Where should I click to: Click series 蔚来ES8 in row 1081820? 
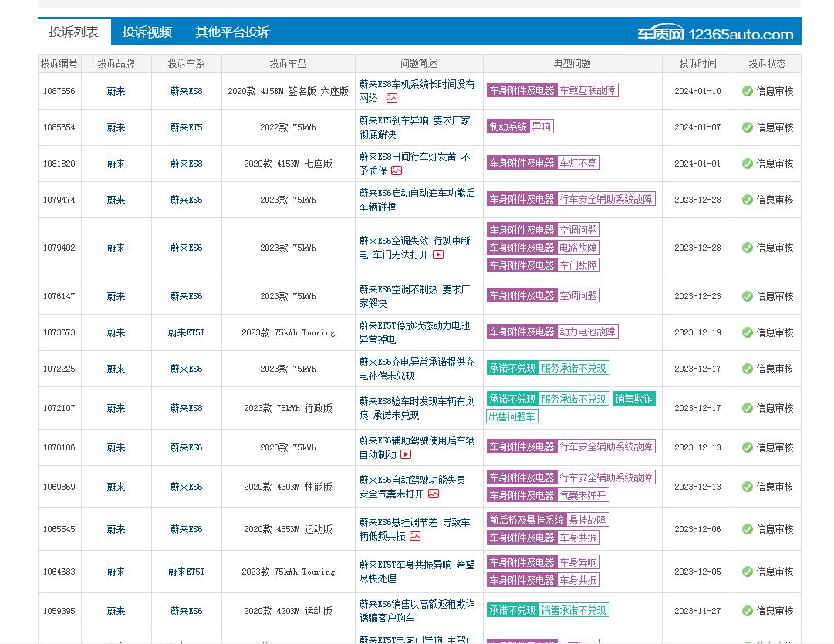pyautogui.click(x=186, y=164)
